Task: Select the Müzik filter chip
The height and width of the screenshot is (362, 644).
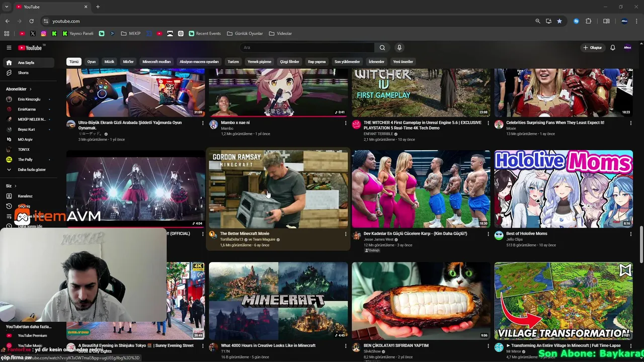Action: pyautogui.click(x=109, y=62)
